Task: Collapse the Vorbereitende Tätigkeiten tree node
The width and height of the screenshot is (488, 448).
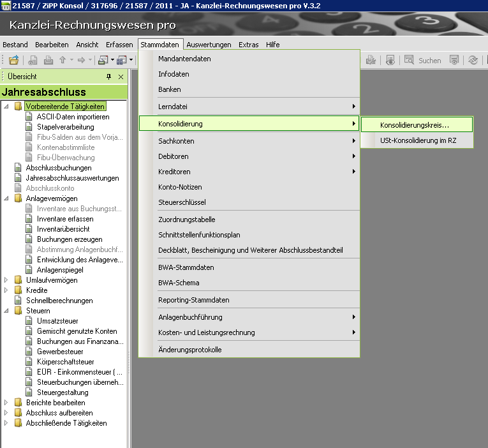Action: [6, 106]
